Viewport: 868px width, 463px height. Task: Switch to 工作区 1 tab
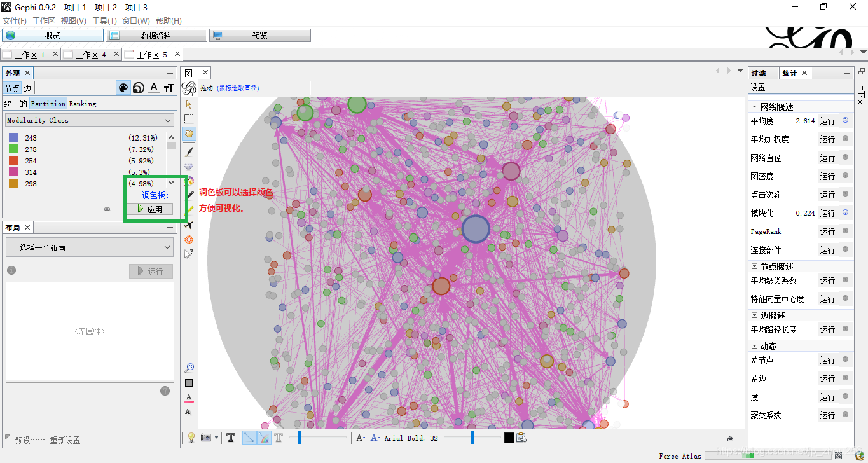tap(30, 55)
